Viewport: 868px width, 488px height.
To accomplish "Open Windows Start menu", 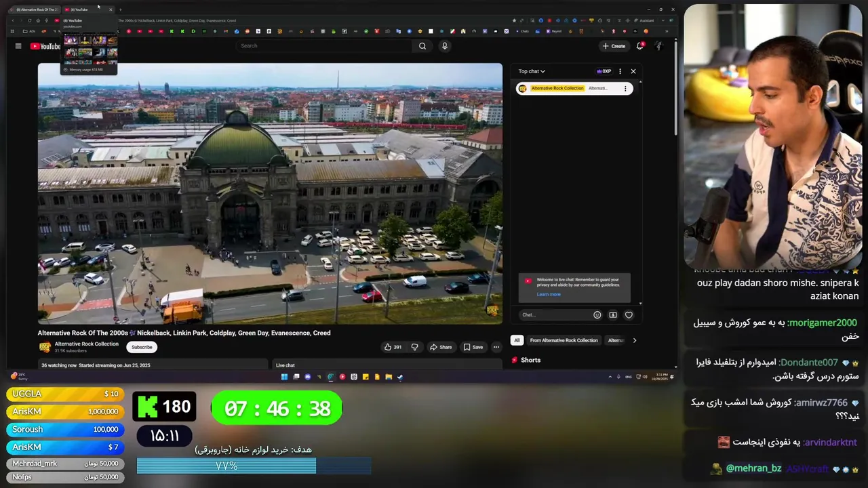I will click(x=284, y=377).
